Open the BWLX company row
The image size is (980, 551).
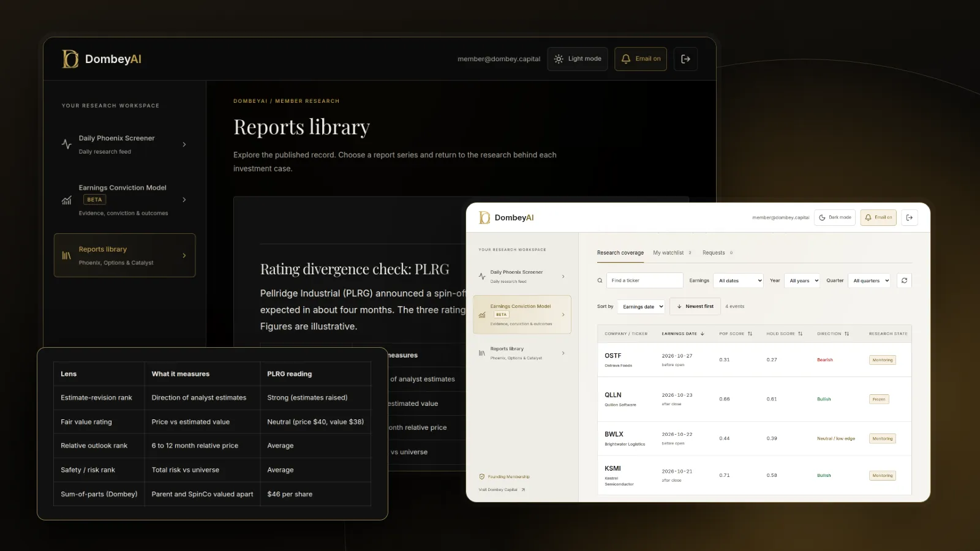(755, 438)
